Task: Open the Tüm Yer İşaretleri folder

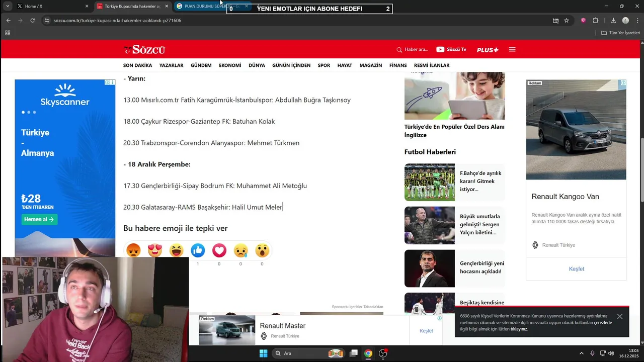Action: (621, 33)
